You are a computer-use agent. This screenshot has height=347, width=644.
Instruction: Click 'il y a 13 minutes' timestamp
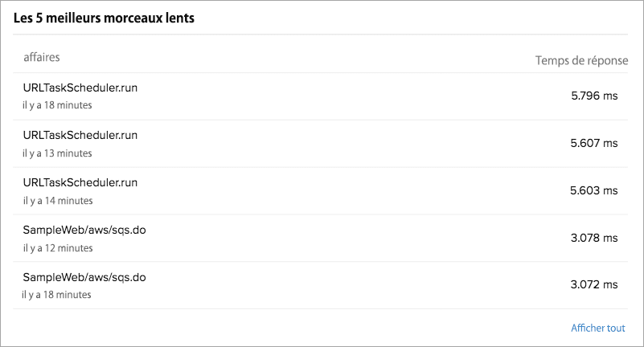(57, 153)
